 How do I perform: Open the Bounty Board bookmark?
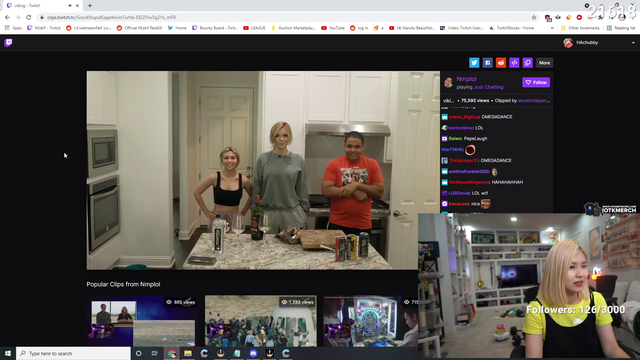[x=215, y=28]
